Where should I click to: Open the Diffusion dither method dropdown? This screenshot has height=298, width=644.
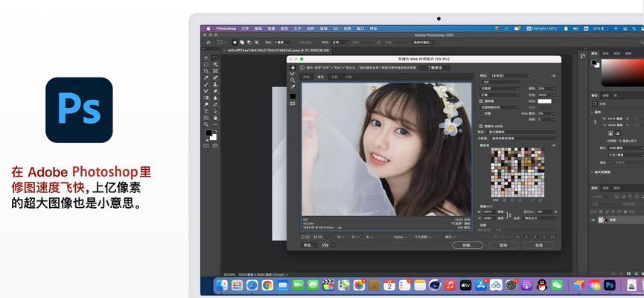click(500, 95)
